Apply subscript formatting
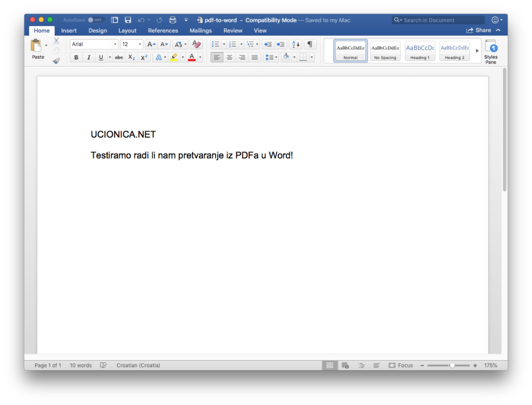The height and width of the screenshot is (405, 532). 131,57
